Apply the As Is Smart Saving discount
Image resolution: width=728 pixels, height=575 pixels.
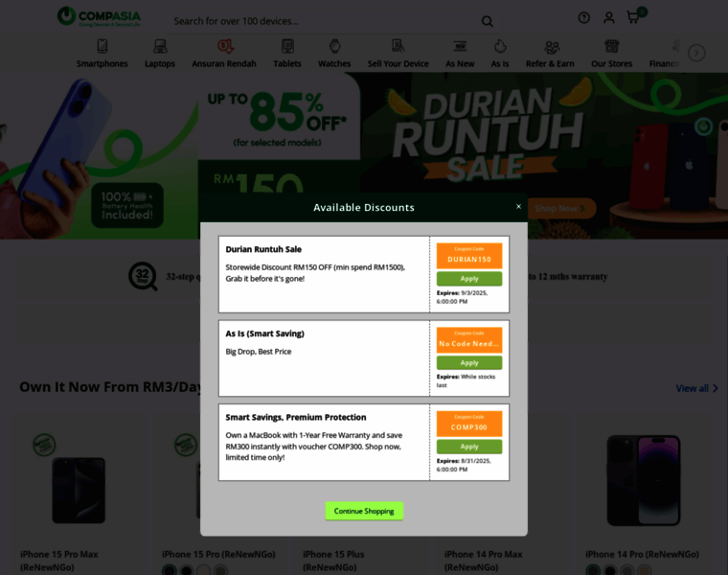tap(469, 363)
